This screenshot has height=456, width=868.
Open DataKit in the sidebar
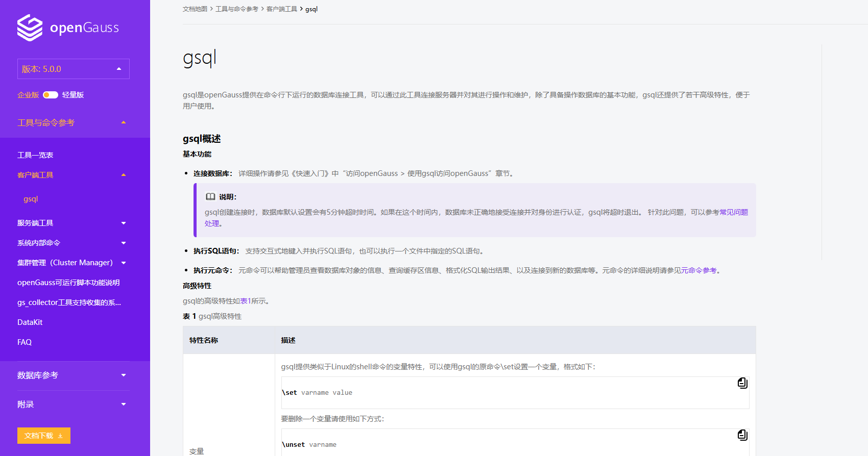click(x=30, y=322)
